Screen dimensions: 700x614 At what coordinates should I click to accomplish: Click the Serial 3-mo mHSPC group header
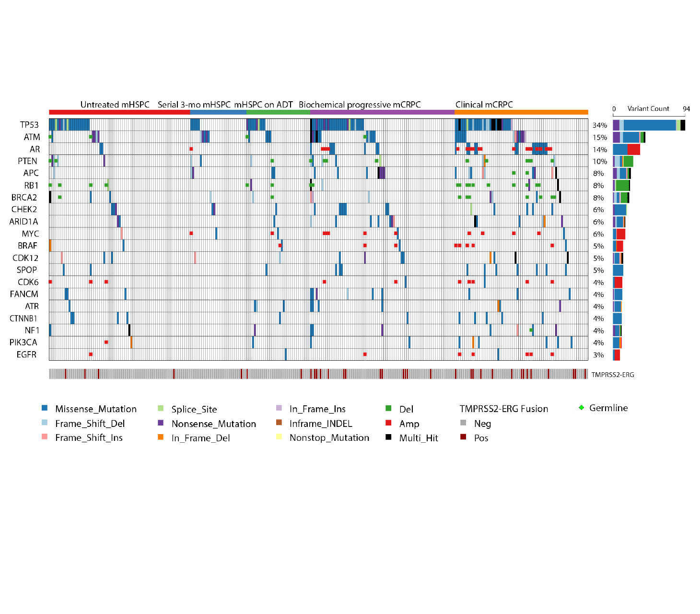194,105
